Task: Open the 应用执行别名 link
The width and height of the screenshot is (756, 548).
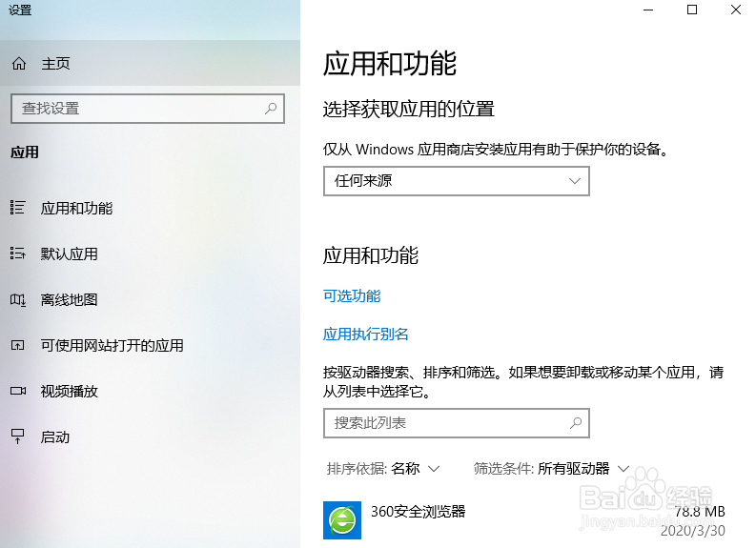Action: tap(366, 334)
